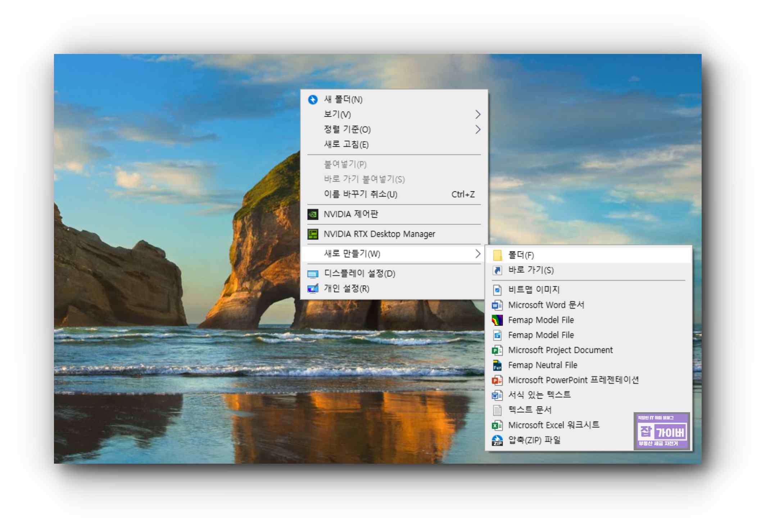
Task: Create a Microsoft Word 문서
Action: coord(546,305)
